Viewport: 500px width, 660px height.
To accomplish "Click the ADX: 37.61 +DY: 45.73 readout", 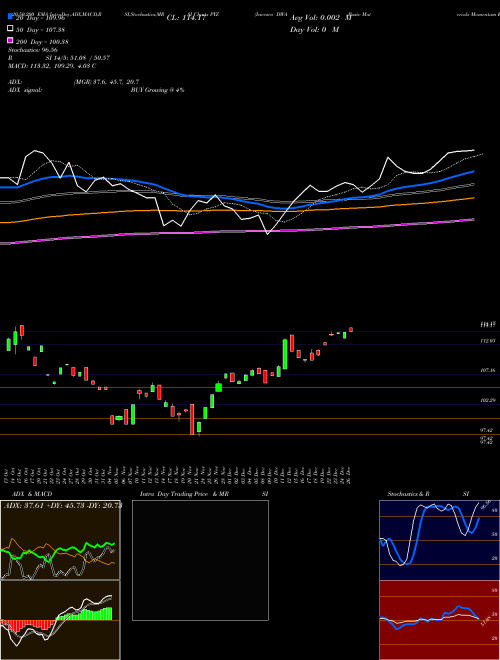I will [x=63, y=505].
